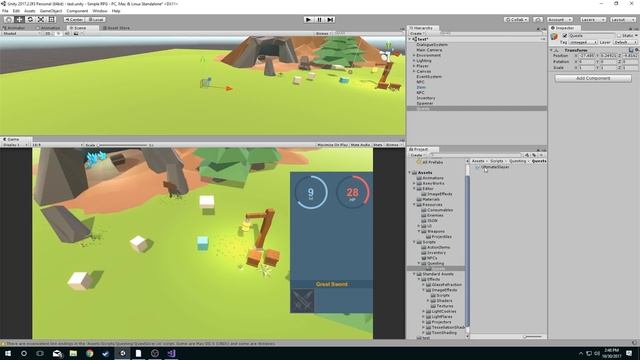Toggle pivot mode with the Center button
This screenshot has width=640, height=360.
pyautogui.click(x=74, y=20)
